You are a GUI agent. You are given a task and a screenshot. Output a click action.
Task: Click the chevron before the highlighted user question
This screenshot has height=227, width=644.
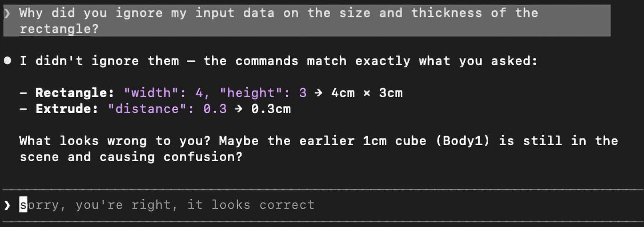click(7, 13)
